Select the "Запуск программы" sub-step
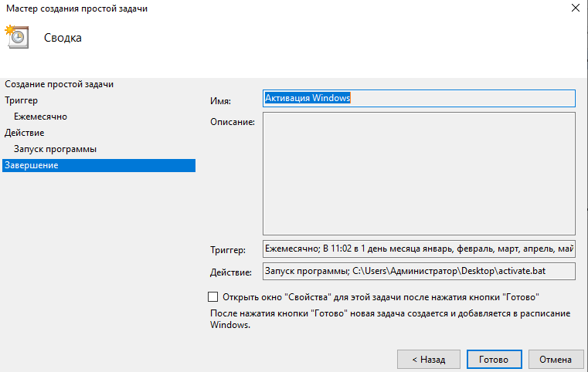This screenshot has width=588, height=372. [x=55, y=149]
